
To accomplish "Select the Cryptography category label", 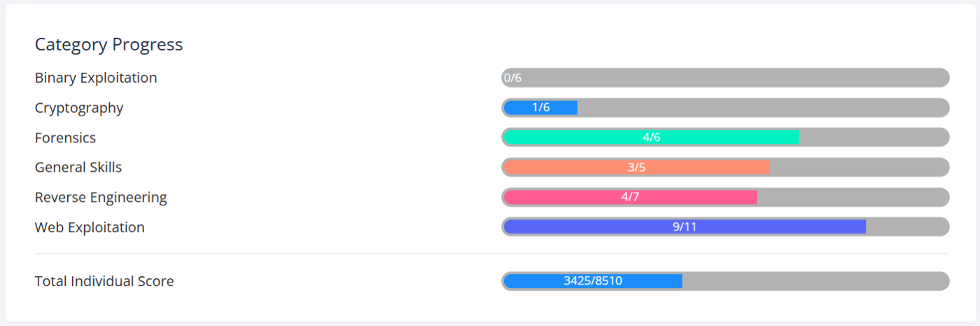I will coord(79,108).
